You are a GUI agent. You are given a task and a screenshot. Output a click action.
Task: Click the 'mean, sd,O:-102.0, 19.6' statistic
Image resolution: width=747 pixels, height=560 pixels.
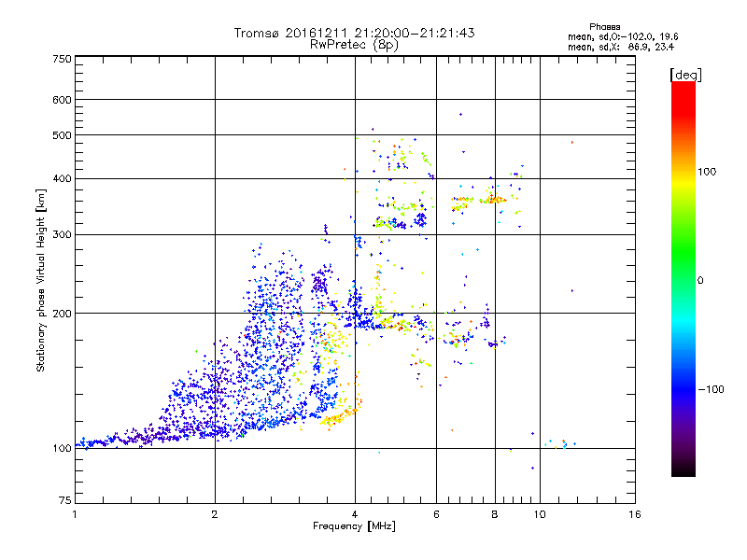[623, 36]
